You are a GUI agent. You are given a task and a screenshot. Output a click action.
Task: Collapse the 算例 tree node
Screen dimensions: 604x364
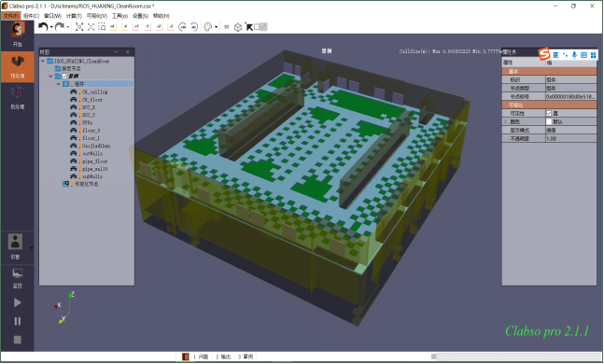pyautogui.click(x=50, y=77)
